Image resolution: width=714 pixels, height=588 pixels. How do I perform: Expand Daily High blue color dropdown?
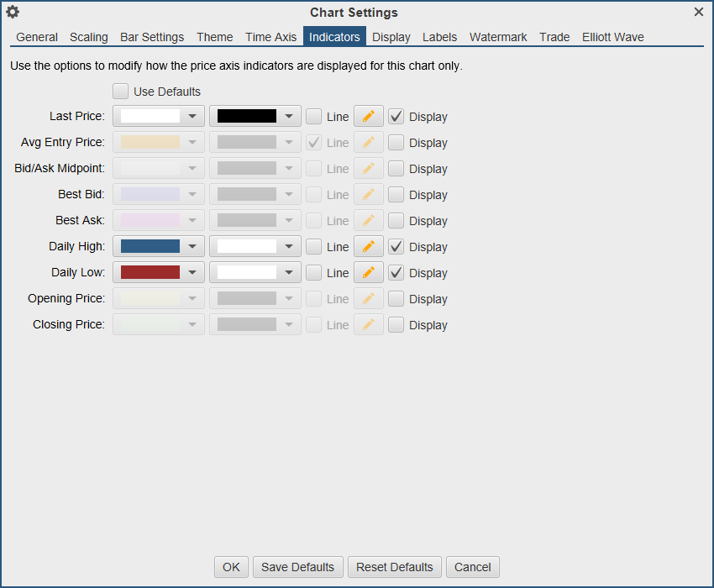193,247
